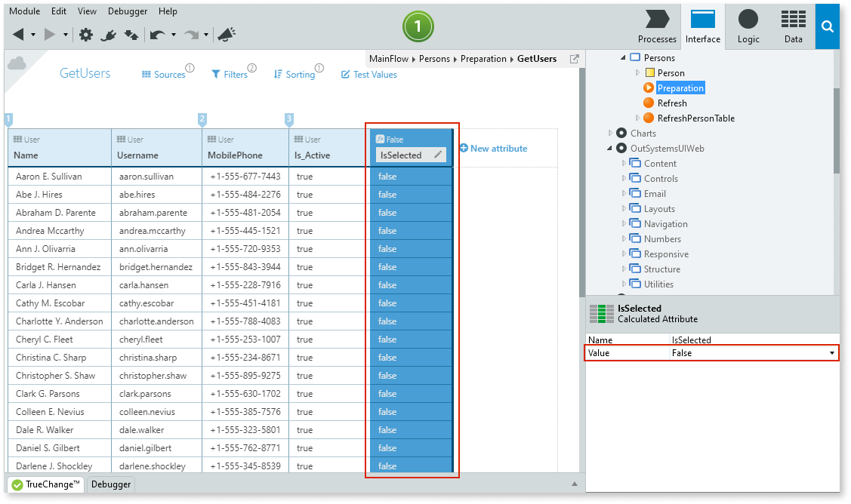Click the green 1-Click Publish button
Viewport: 851px width, 504px height.
(x=418, y=28)
